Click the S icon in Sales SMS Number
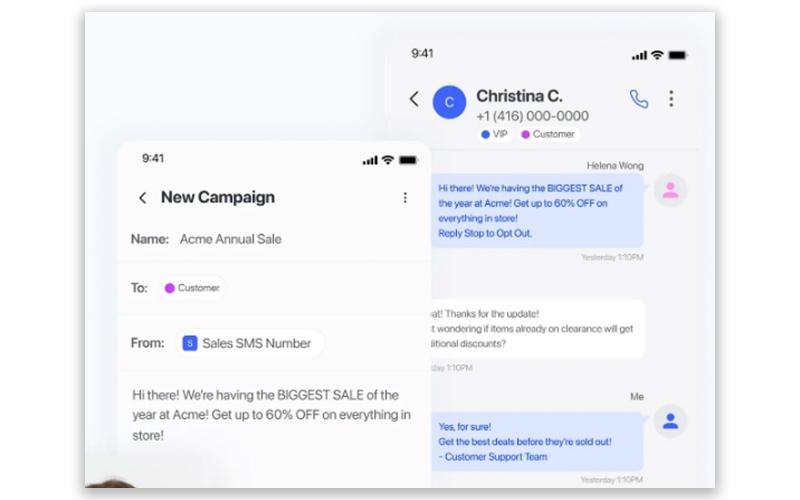The image size is (800, 500). pos(190,343)
